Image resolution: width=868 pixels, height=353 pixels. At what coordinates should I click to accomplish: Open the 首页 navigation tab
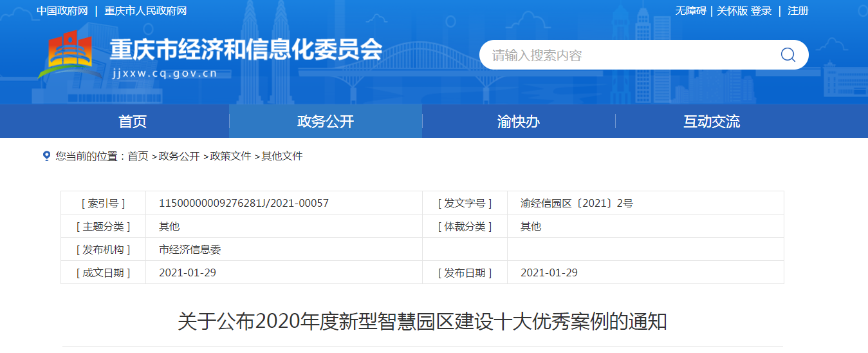[133, 122]
